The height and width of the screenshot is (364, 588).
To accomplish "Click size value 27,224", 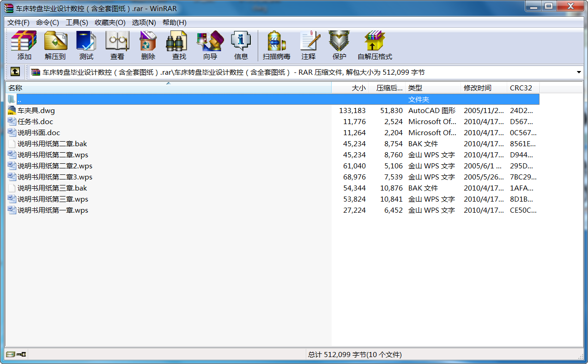I will [354, 210].
